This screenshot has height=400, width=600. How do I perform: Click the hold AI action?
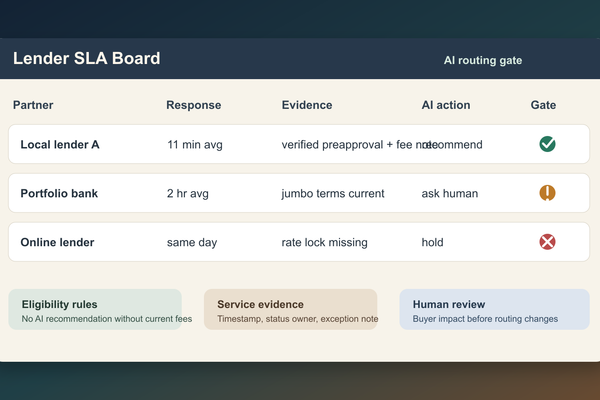[x=432, y=242]
